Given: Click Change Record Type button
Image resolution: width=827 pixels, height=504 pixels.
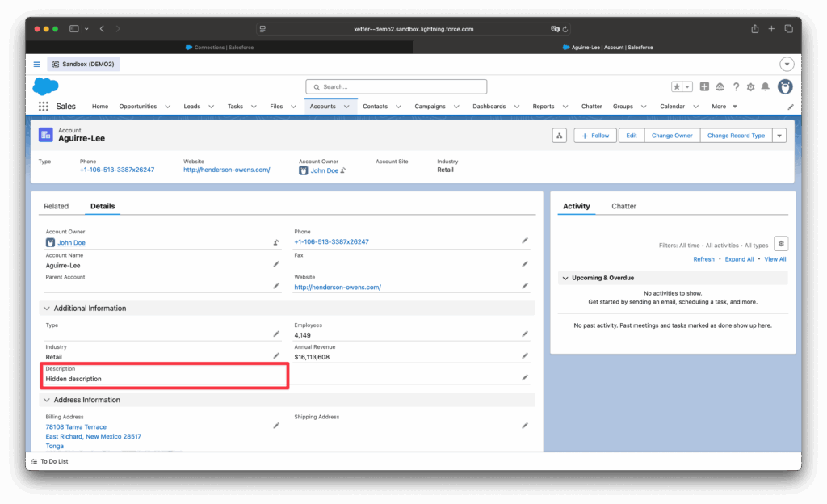Looking at the screenshot, I should pyautogui.click(x=736, y=136).
